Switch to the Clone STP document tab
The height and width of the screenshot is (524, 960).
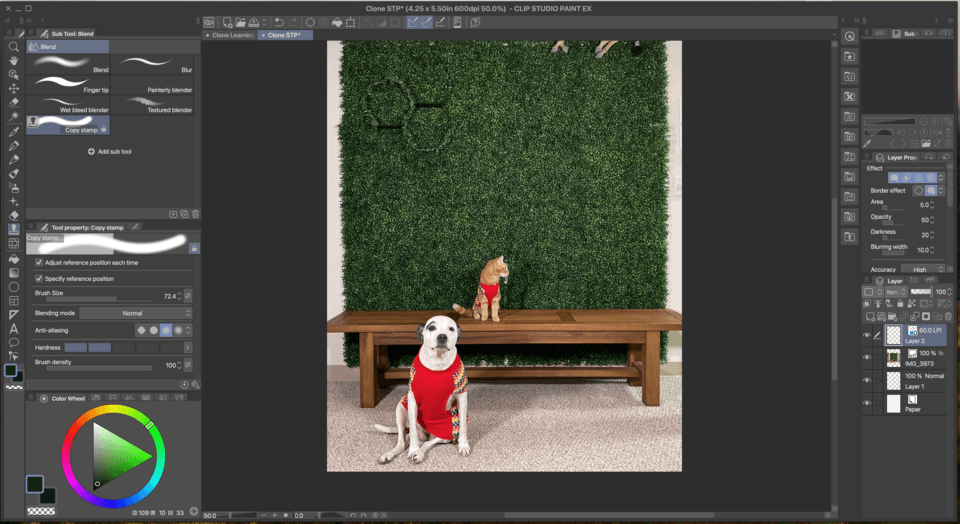(286, 35)
